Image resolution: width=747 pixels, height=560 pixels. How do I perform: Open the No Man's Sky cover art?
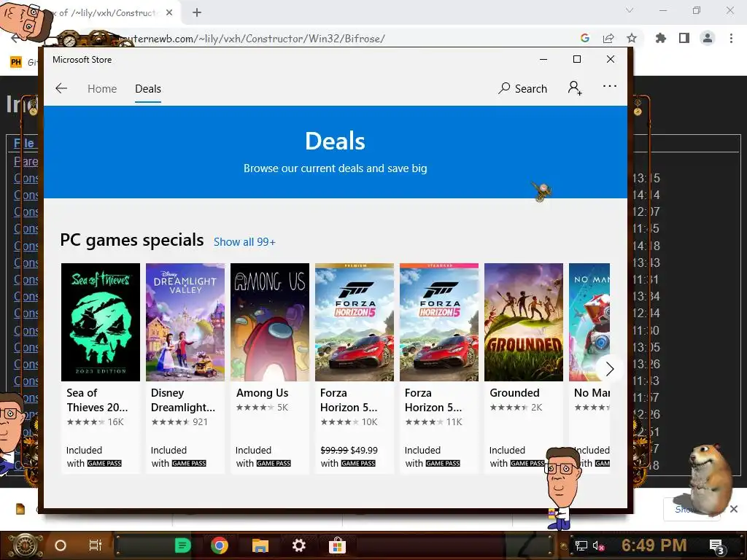click(x=589, y=322)
